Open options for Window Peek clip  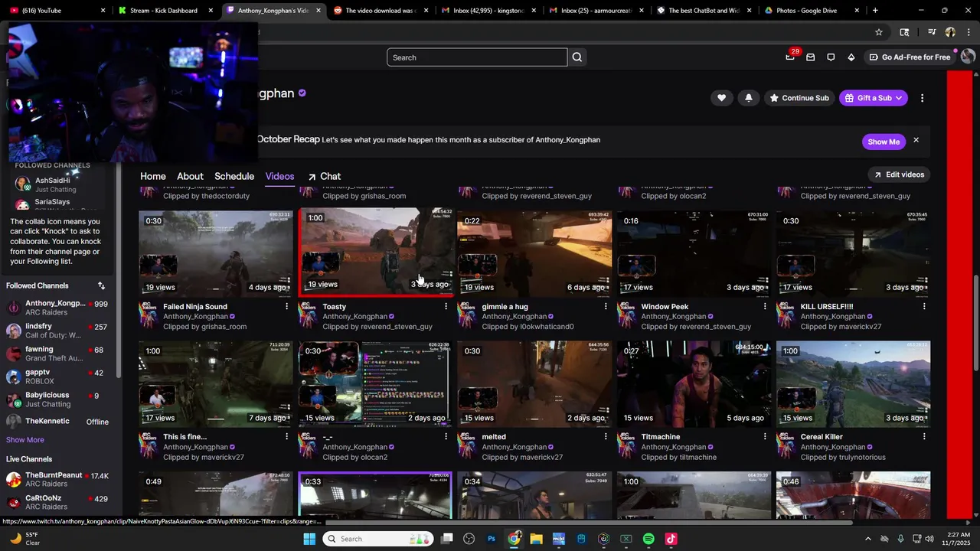pyautogui.click(x=765, y=306)
